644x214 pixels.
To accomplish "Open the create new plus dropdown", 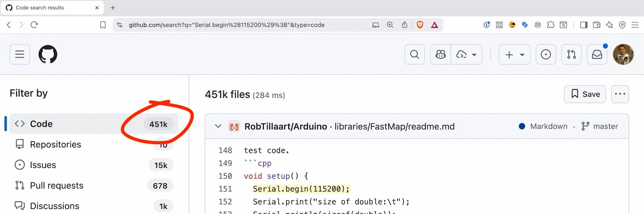I will pyautogui.click(x=514, y=54).
